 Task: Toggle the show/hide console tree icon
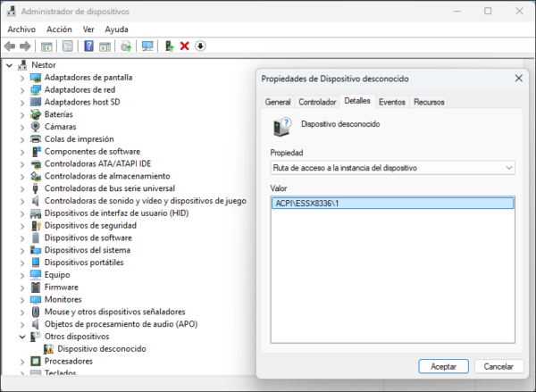tap(46, 46)
